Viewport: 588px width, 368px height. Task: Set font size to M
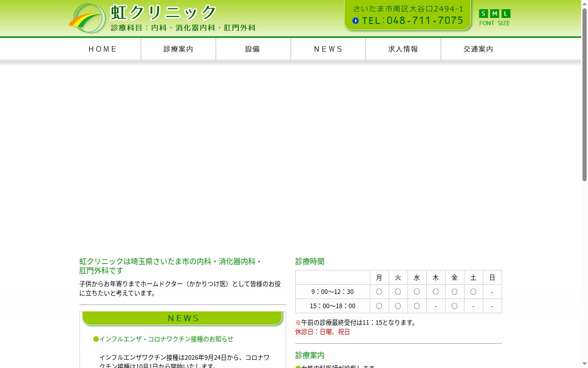[x=494, y=13]
